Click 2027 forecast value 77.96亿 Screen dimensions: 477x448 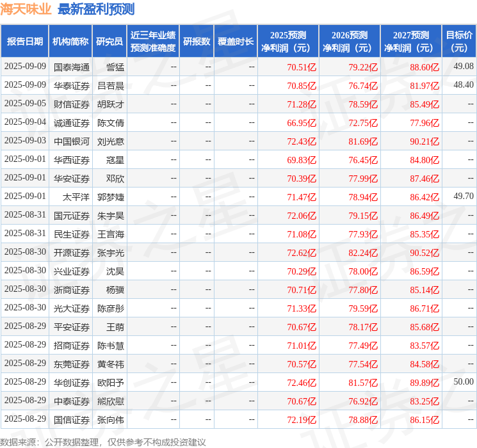424,123
